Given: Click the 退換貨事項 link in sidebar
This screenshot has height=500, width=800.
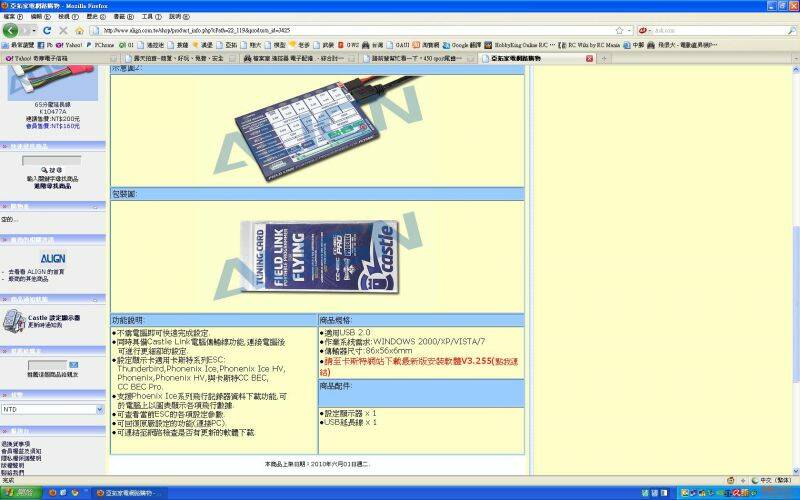Looking at the screenshot, I should [x=15, y=444].
